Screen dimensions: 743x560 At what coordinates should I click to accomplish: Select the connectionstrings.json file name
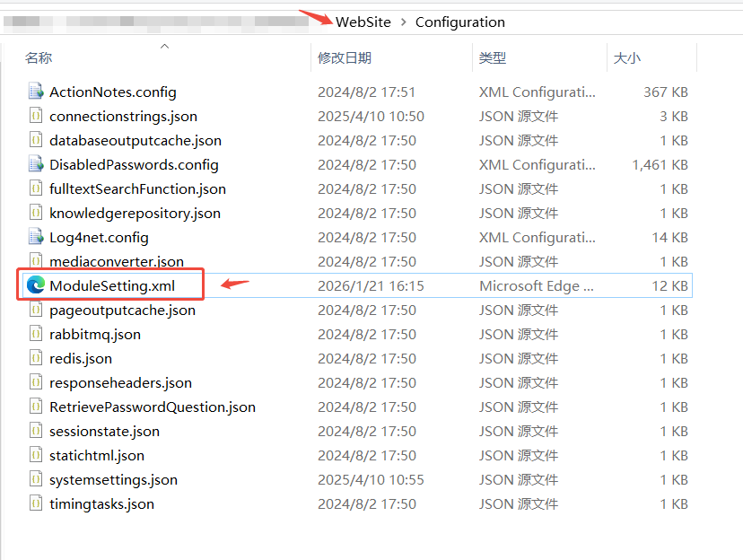pyautogui.click(x=123, y=116)
